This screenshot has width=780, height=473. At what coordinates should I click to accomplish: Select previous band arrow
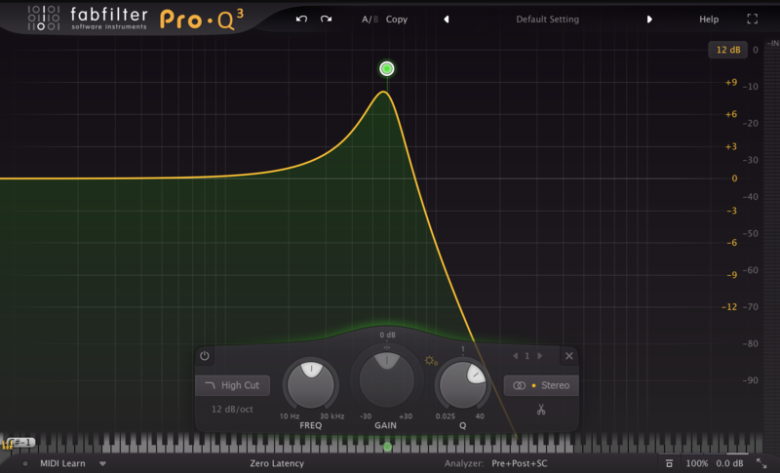(515, 356)
